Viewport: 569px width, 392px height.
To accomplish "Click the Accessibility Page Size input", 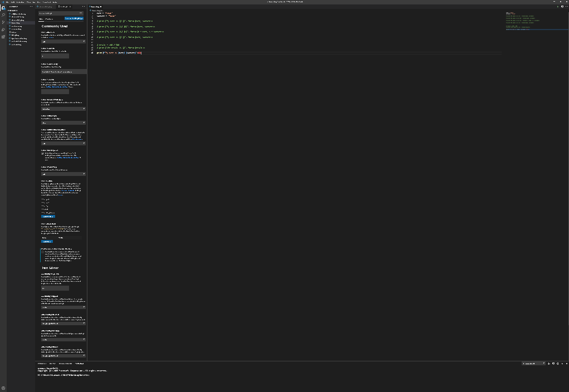I will tap(55, 288).
